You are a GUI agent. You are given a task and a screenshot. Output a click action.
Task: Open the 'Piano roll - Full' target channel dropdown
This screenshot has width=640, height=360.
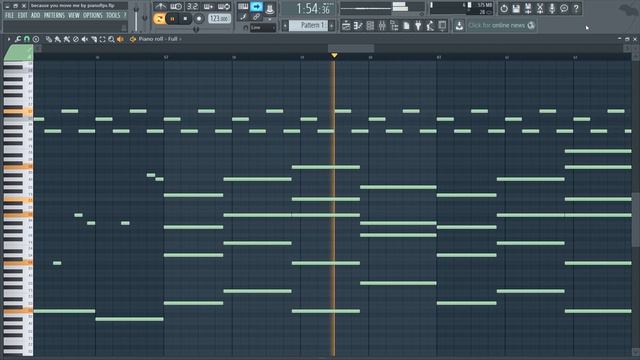pyautogui.click(x=159, y=39)
